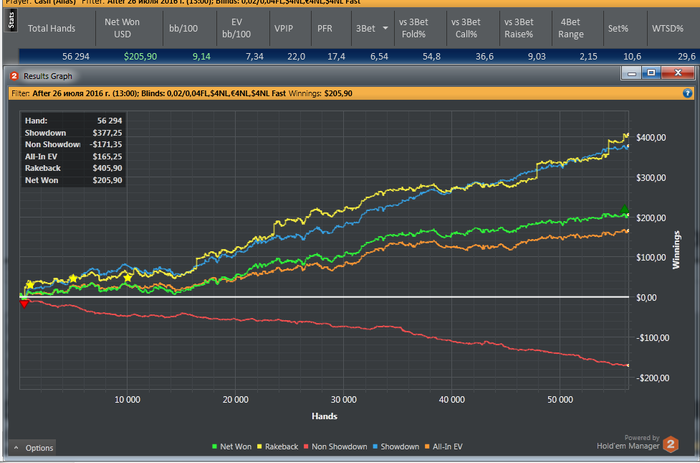This screenshot has height=463, width=700.
Task: Close the Results Graph window
Action: tap(678, 73)
